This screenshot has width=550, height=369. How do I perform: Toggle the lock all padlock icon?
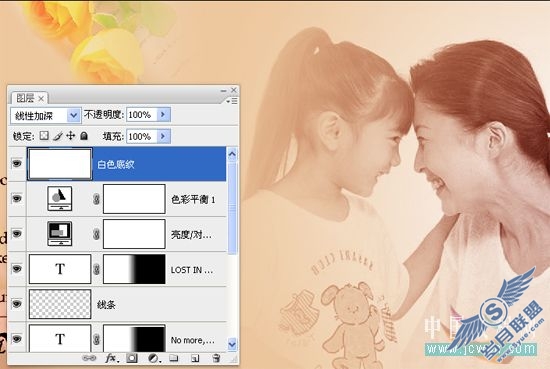(x=83, y=136)
